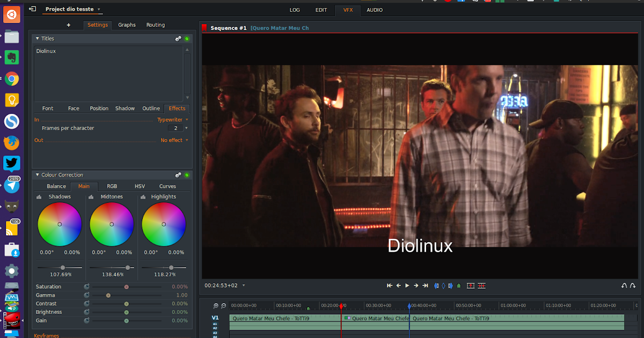Select the V1 video track label
The height and width of the screenshot is (338, 644).
click(x=215, y=318)
